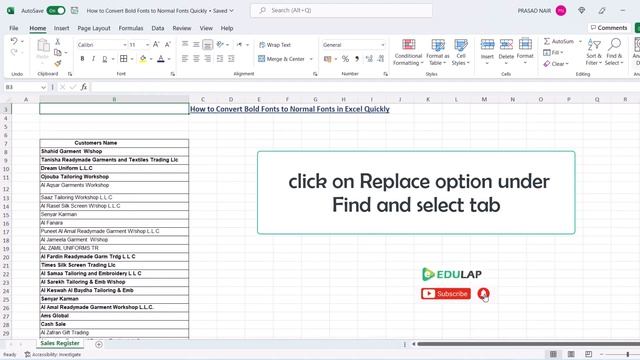Image resolution: width=640 pixels, height=360 pixels.
Task: Open the File menu
Action: tap(14, 28)
